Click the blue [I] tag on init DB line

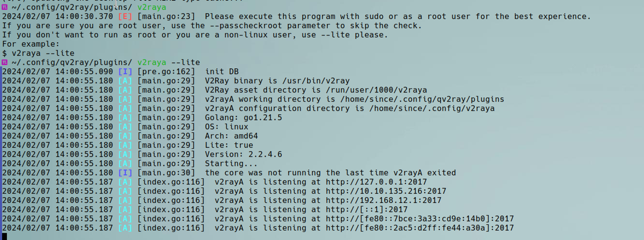(x=125, y=72)
